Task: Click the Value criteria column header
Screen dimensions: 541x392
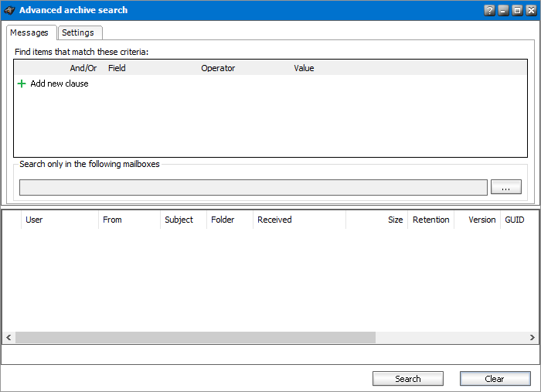Action: (304, 68)
